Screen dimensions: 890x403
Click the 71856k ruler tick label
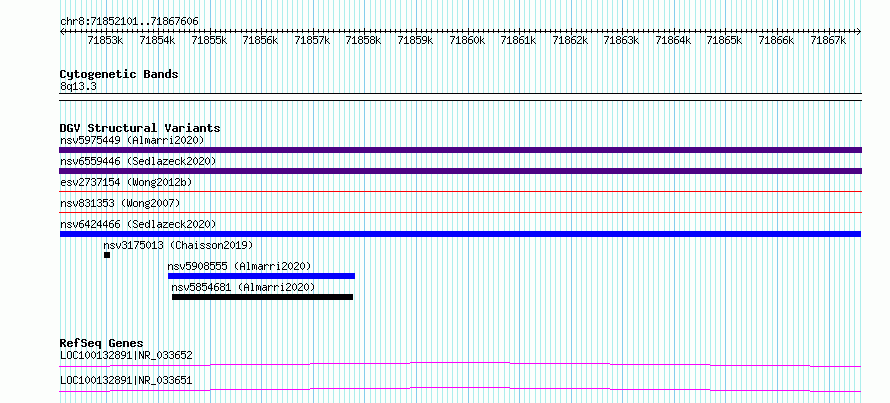pos(260,40)
